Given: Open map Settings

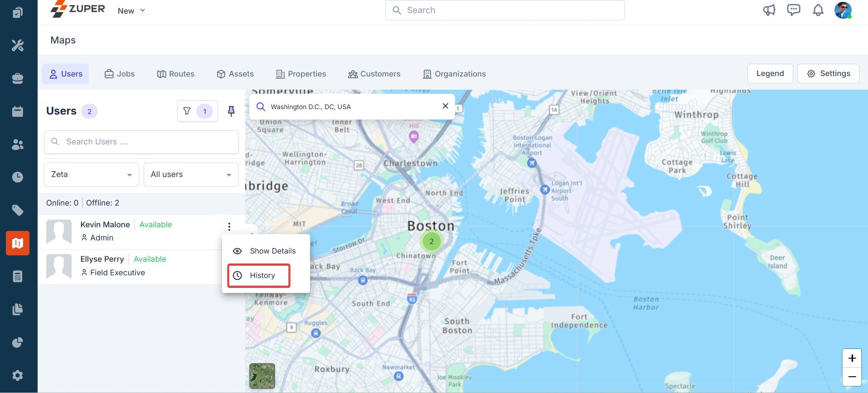Looking at the screenshot, I should coord(828,73).
